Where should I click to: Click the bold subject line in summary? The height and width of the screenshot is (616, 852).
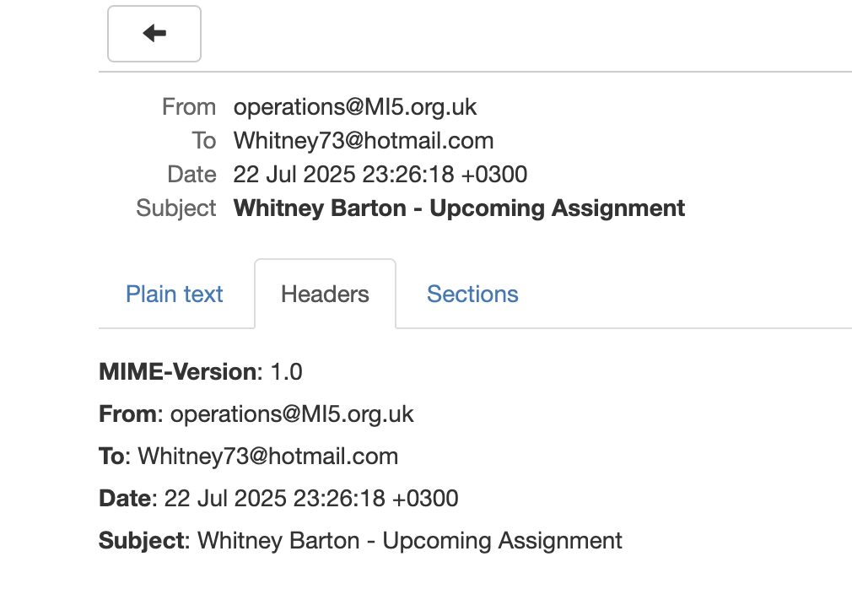(x=459, y=208)
